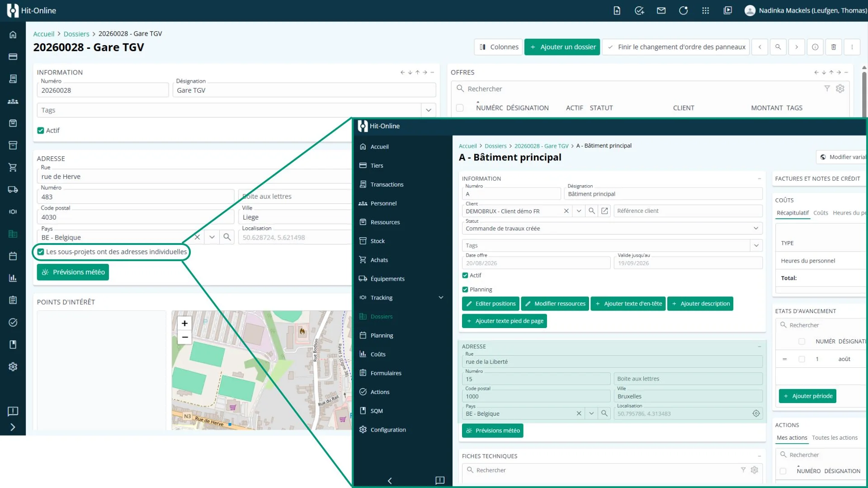868x488 pixels.
Task: Open the settings gear icon in left sidebar
Action: [13, 366]
